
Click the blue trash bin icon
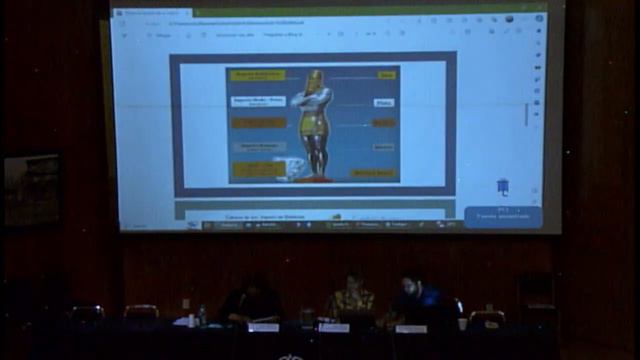pyautogui.click(x=503, y=187)
